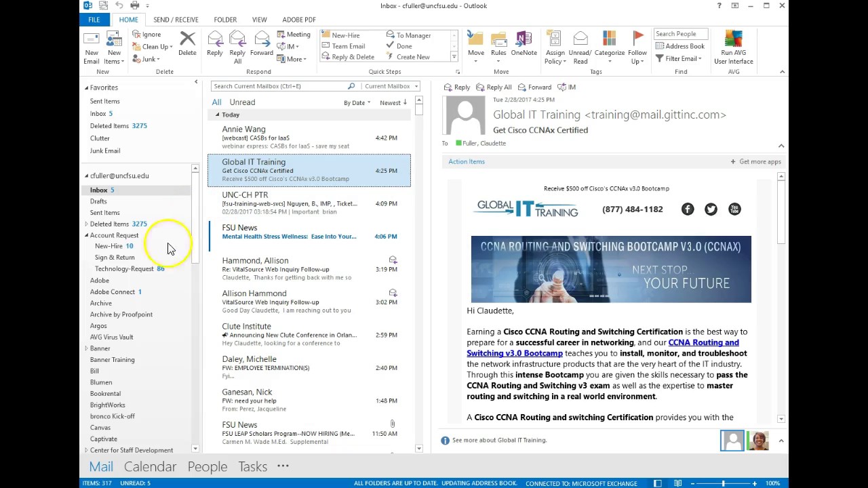Click the reading pane vertical scrollbar

pyautogui.click(x=781, y=297)
